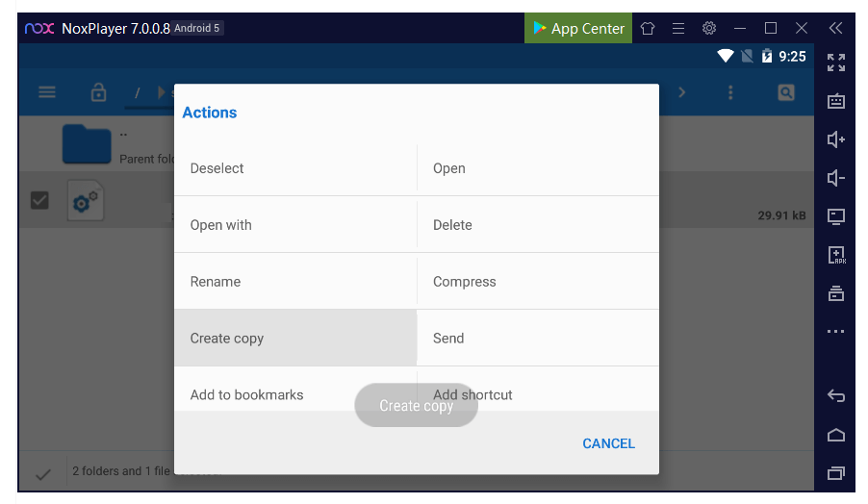Click the no-SIM signal status icon
This screenshot has height=504, width=868.
(748, 56)
